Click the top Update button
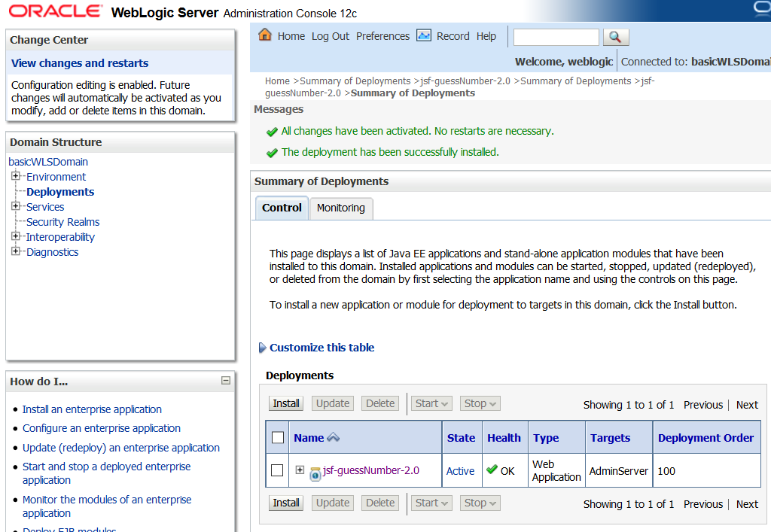 point(333,404)
